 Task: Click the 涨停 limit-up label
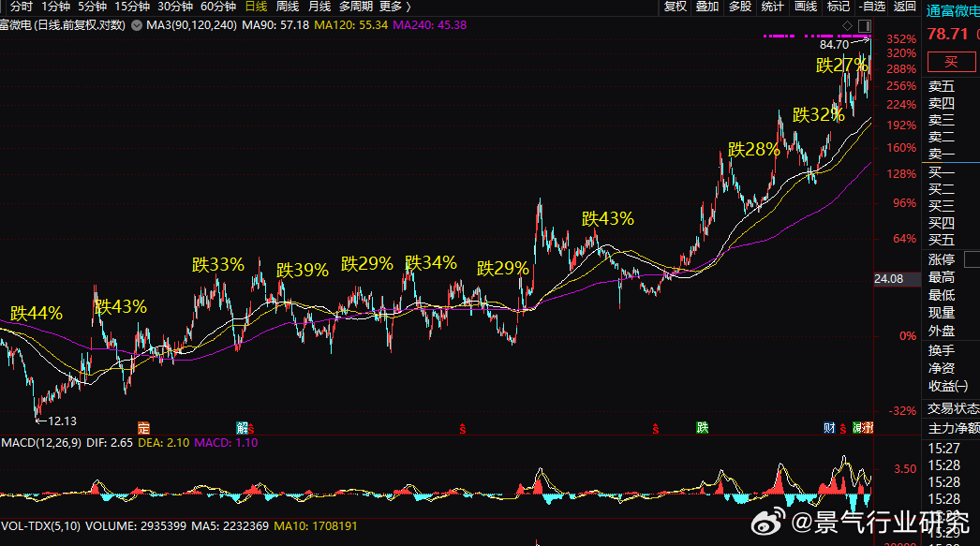click(x=942, y=259)
